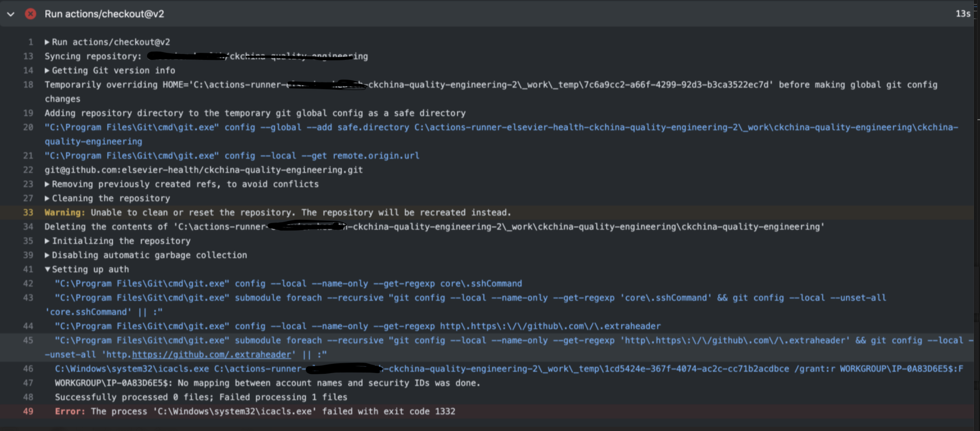Click line 1 'Run actions/checkout@v2' expander arrow

coord(48,42)
